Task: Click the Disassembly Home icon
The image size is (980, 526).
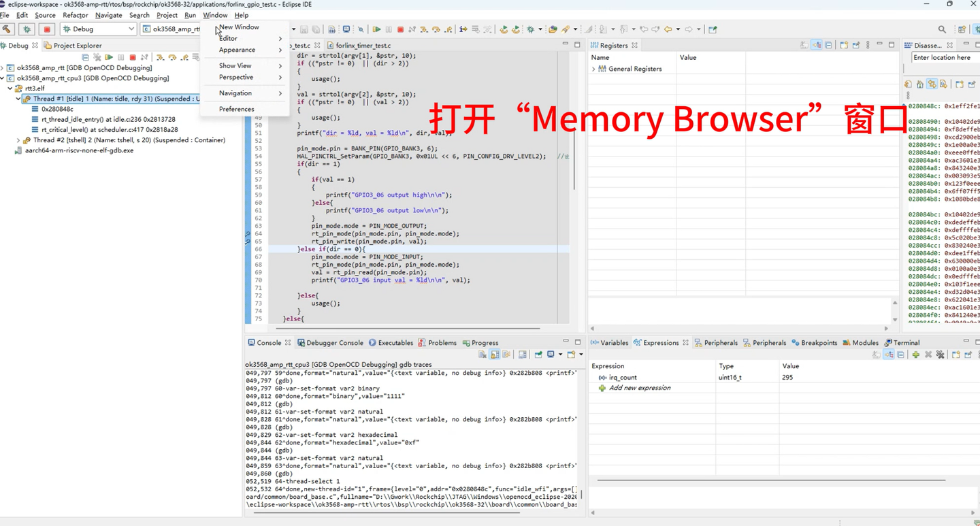Action: coord(920,84)
